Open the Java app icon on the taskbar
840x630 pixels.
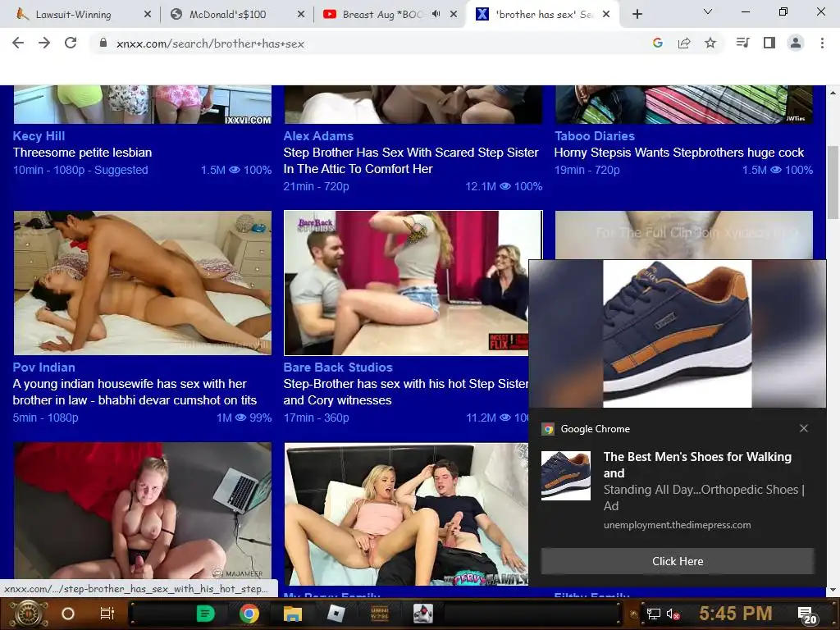point(423,614)
